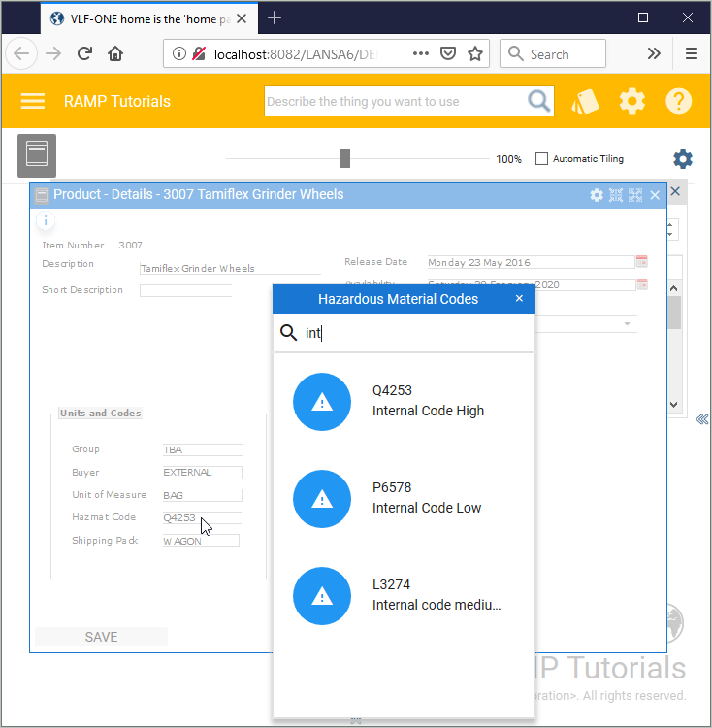The width and height of the screenshot is (712, 728).
Task: Open page actions three-dot menu in the address bar
Action: [x=420, y=53]
